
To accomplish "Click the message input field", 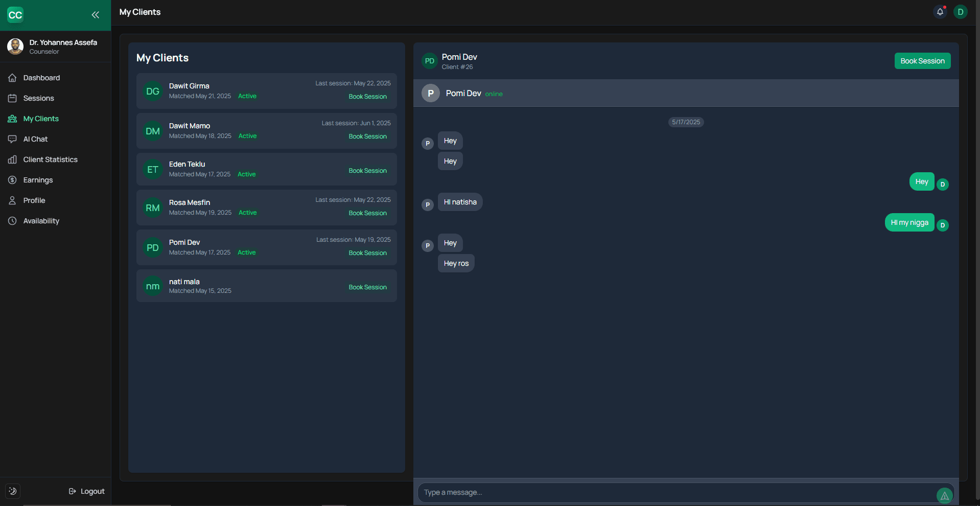I will point(613,492).
